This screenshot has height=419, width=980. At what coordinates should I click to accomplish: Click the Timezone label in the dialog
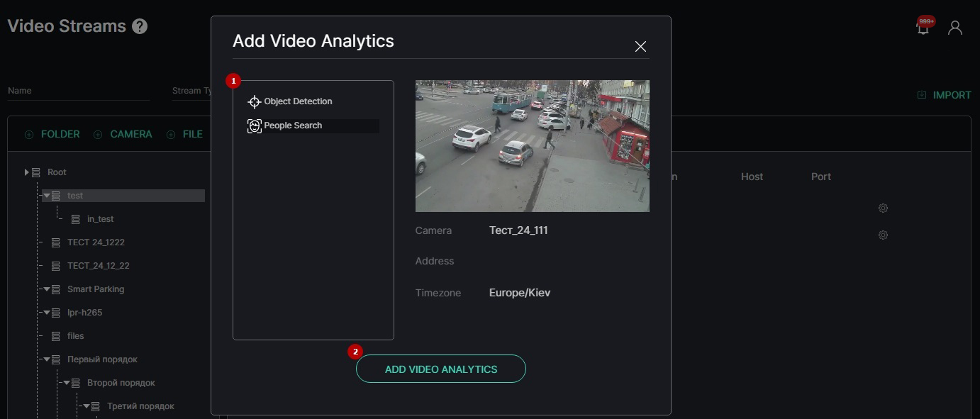pos(438,293)
